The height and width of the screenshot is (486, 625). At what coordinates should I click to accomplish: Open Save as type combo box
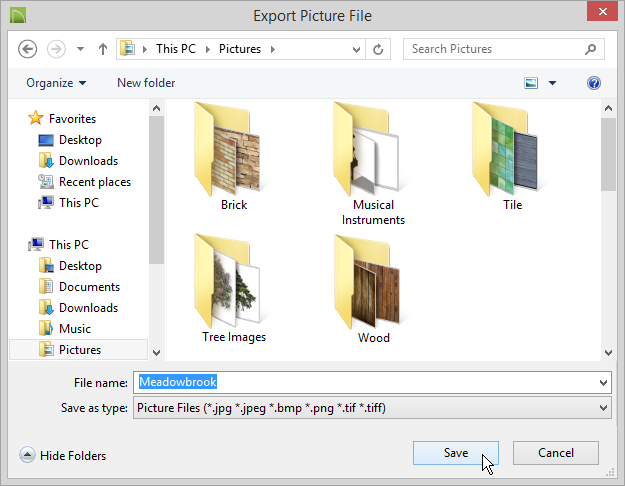point(372,408)
